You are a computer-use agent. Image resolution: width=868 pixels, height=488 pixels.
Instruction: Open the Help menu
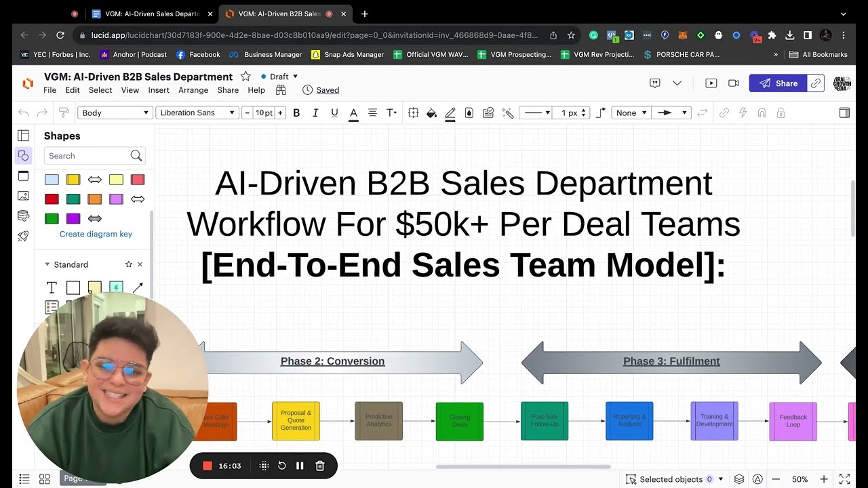(256, 90)
